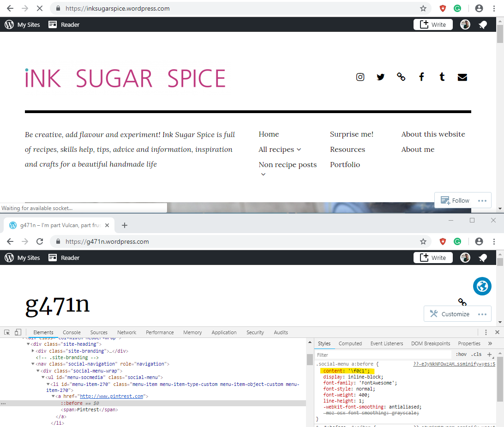Screen dimensions: 504x427
Task: Open Event Listeners tab
Action: click(387, 343)
